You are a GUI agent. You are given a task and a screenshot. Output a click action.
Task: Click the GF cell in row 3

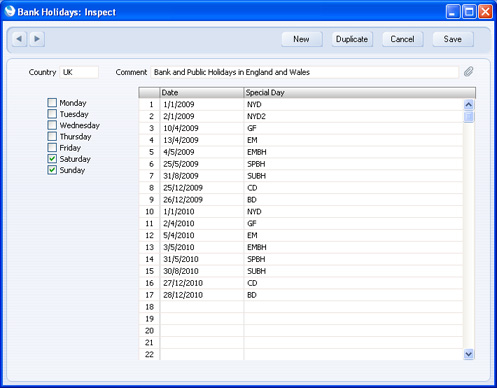pyautogui.click(x=353, y=128)
